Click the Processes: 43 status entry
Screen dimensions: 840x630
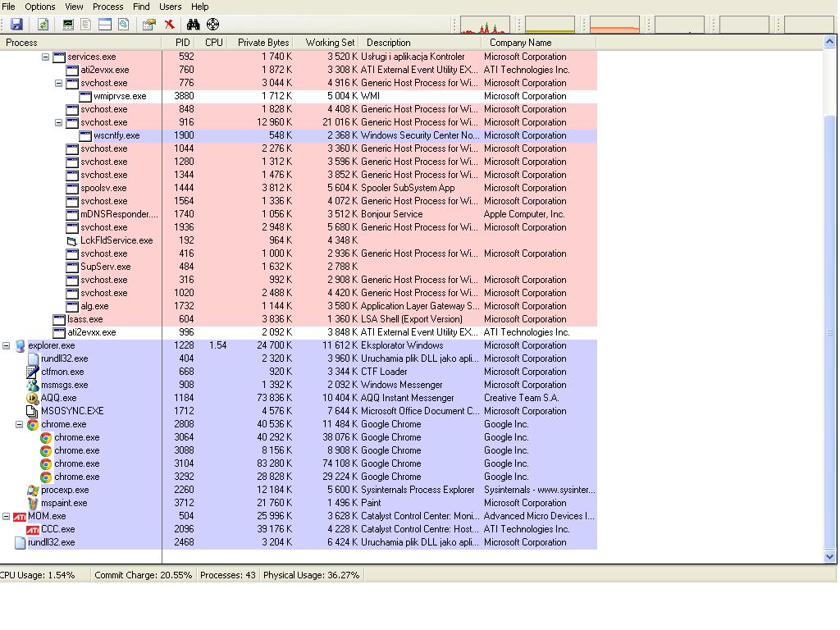(228, 575)
